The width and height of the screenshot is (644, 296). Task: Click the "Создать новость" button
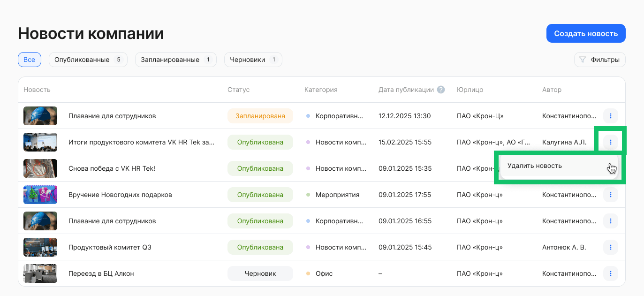pyautogui.click(x=585, y=33)
